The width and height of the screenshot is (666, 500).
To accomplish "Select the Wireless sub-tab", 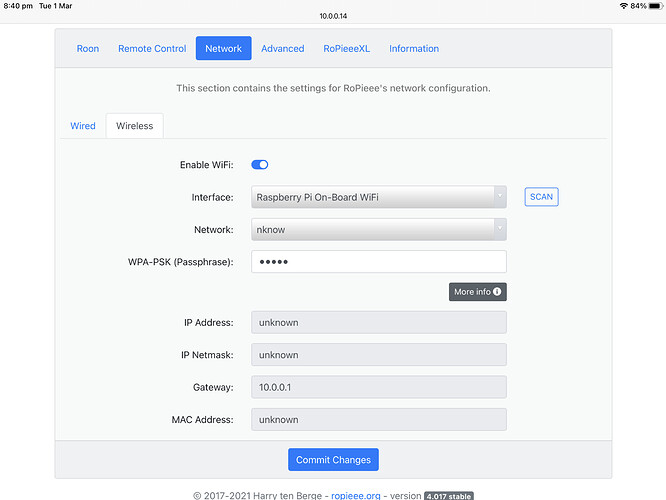I will click(135, 126).
